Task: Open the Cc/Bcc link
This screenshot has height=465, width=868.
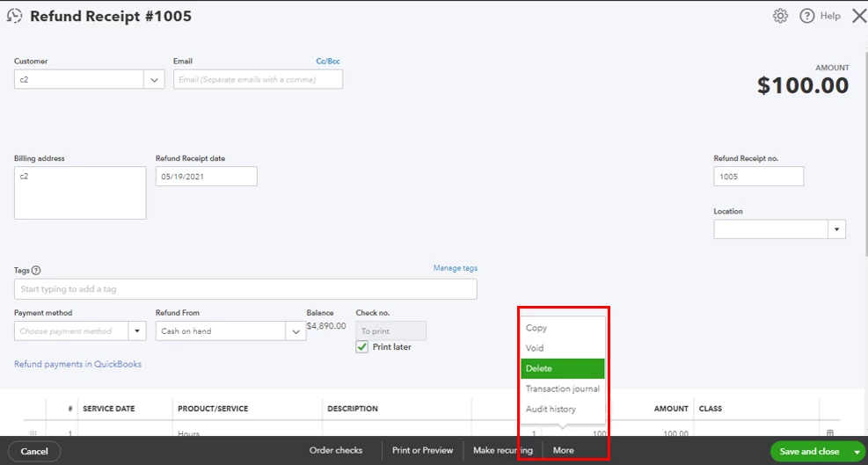Action: [x=328, y=62]
